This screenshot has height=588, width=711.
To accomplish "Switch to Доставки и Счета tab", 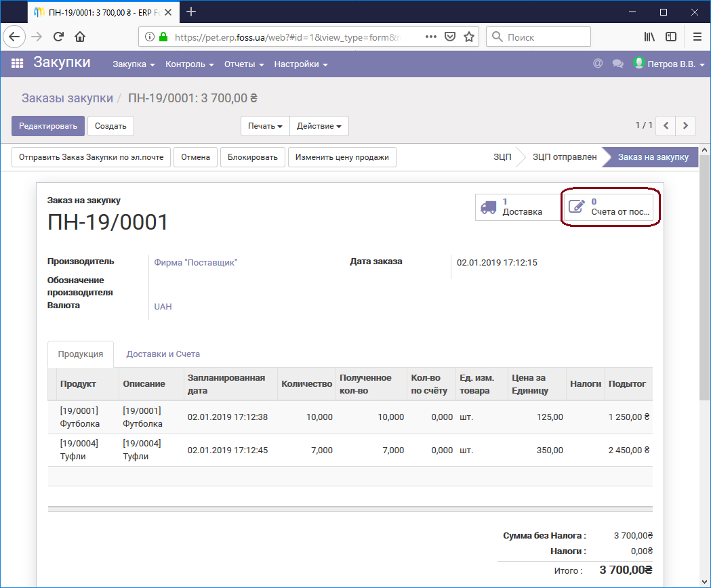I will tap(163, 354).
